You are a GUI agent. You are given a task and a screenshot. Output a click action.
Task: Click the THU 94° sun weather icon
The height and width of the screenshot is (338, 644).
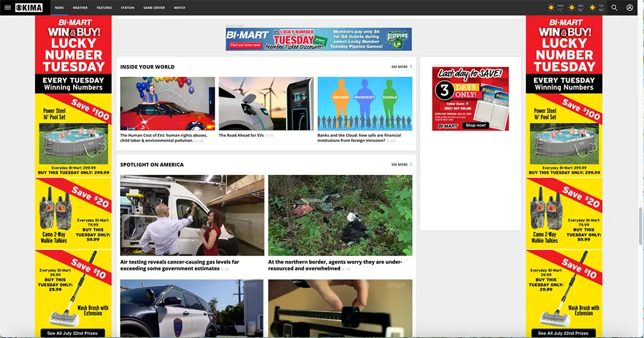pos(592,8)
